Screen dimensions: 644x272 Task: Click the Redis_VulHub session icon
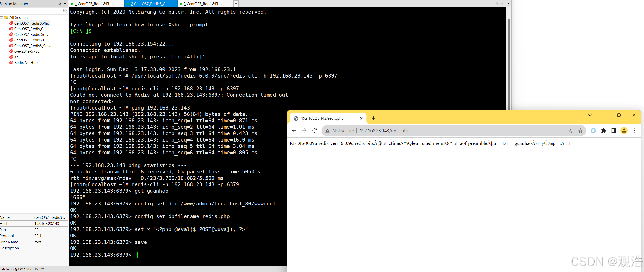pyautogui.click(x=11, y=62)
